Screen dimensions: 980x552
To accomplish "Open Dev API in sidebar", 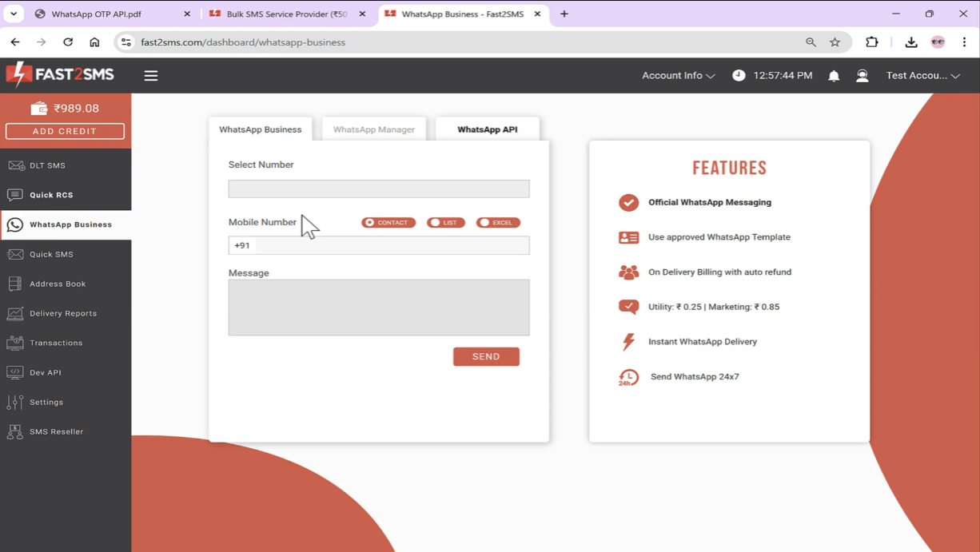I will (x=46, y=372).
